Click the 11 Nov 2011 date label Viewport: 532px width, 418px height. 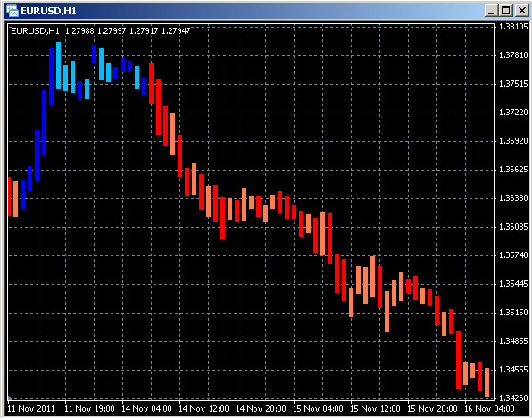click(x=31, y=408)
